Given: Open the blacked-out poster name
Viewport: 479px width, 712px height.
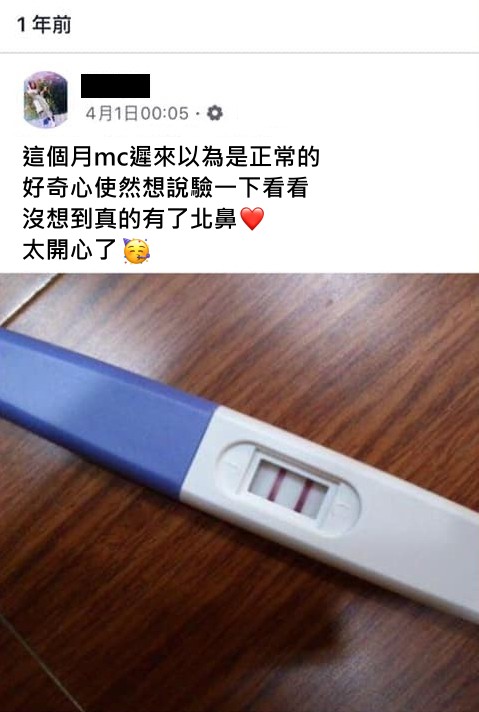Looking at the screenshot, I should 115,86.
